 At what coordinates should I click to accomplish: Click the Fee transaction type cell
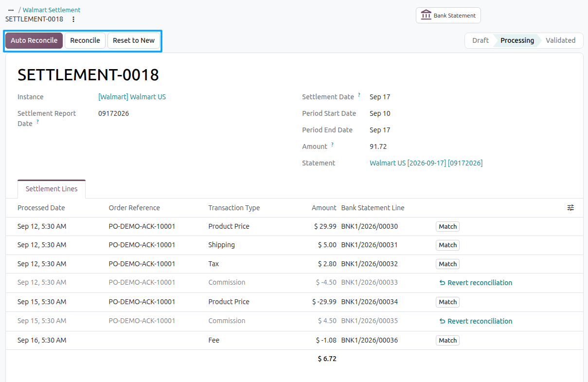[x=214, y=340]
